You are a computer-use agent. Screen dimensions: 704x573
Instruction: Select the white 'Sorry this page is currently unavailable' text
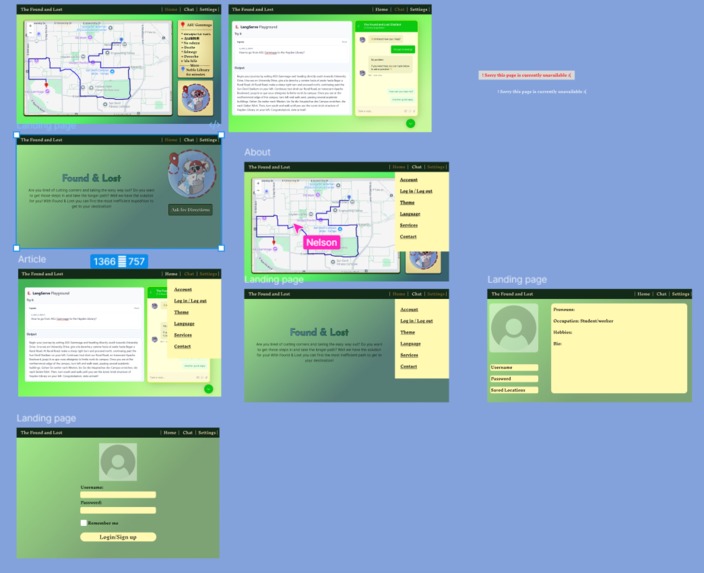pyautogui.click(x=541, y=92)
